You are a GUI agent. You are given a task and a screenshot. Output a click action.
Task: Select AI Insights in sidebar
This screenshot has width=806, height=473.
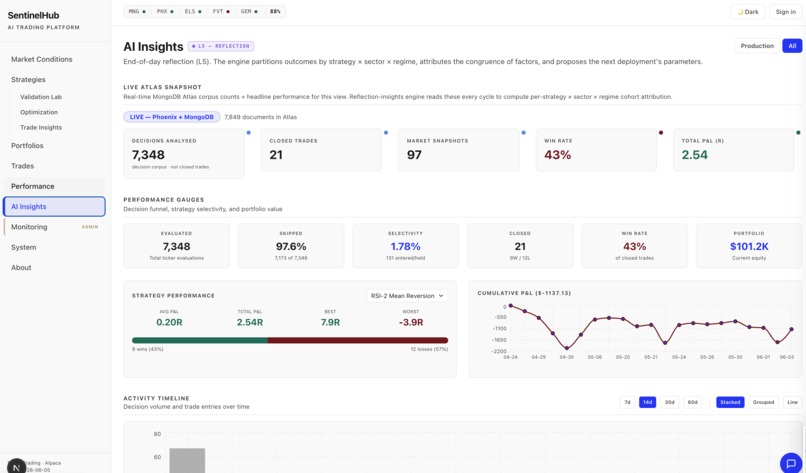click(x=54, y=207)
